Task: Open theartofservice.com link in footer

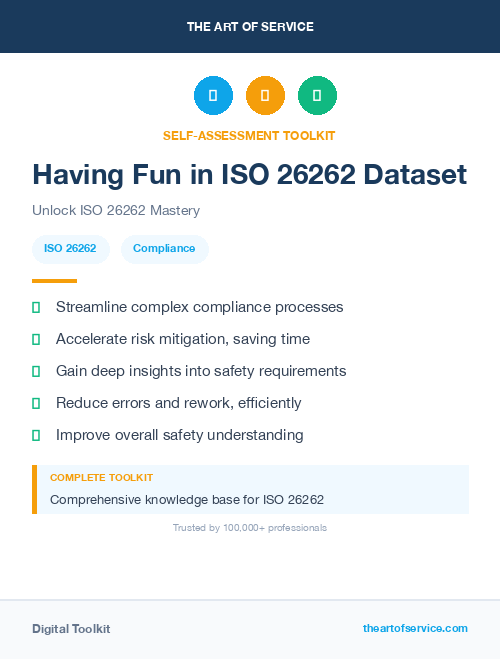Action: coord(415,628)
